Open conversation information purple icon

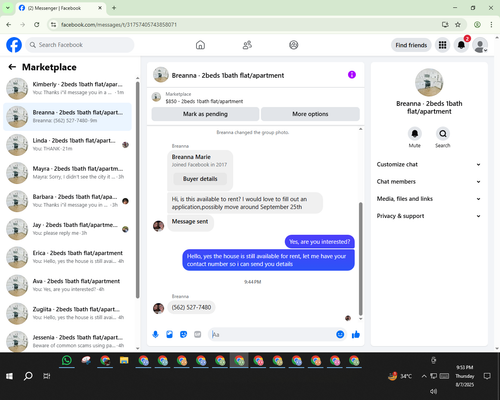352,75
